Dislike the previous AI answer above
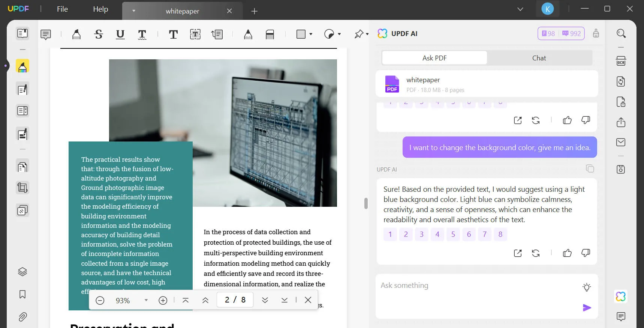This screenshot has height=328, width=644. pyautogui.click(x=586, y=120)
